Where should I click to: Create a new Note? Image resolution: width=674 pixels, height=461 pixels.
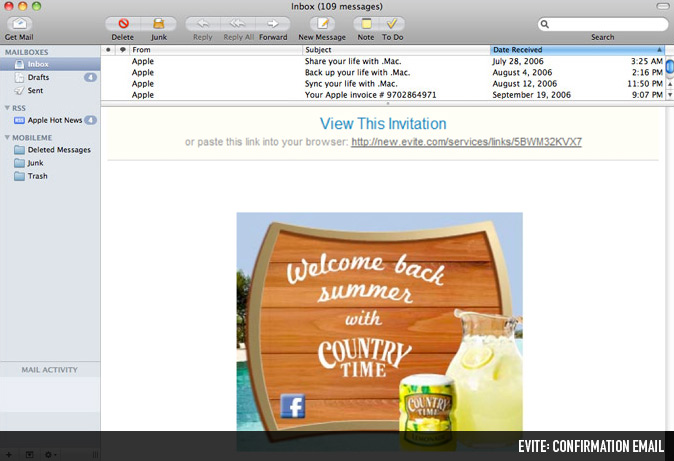366,23
